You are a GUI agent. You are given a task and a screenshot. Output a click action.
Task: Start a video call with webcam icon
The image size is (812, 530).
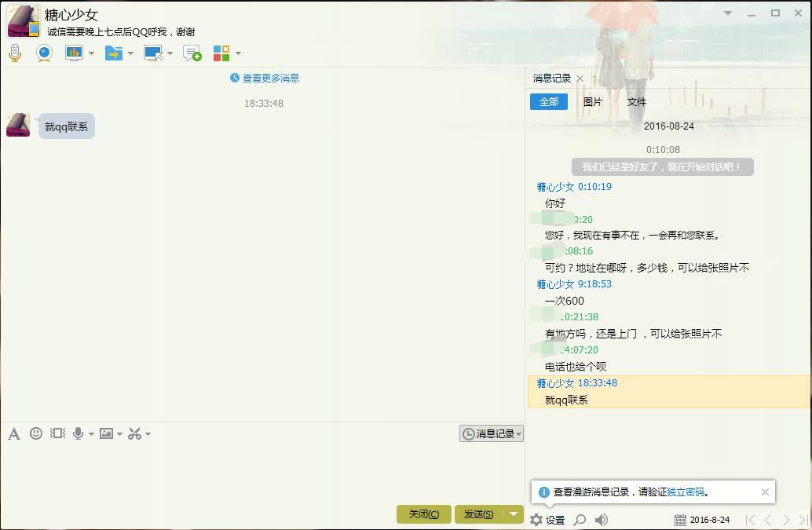tap(45, 53)
